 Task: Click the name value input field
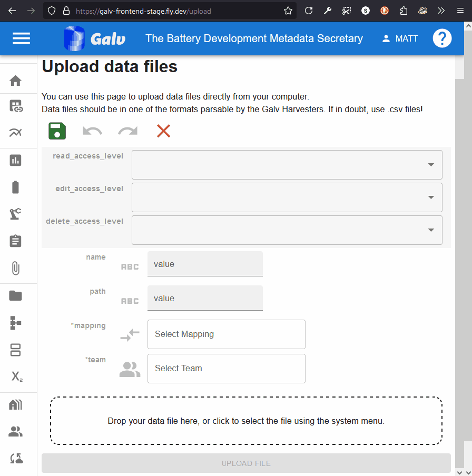click(205, 264)
